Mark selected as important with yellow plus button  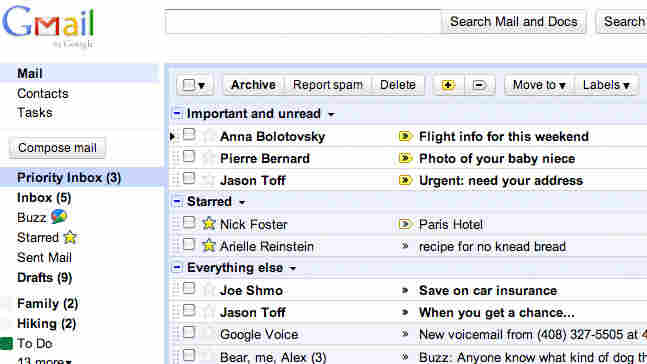coord(448,85)
